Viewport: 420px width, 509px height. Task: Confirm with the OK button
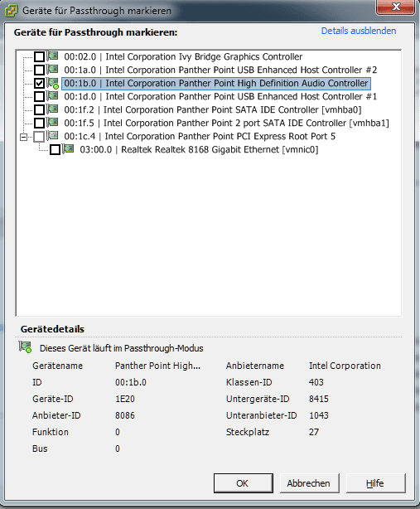coord(244,483)
